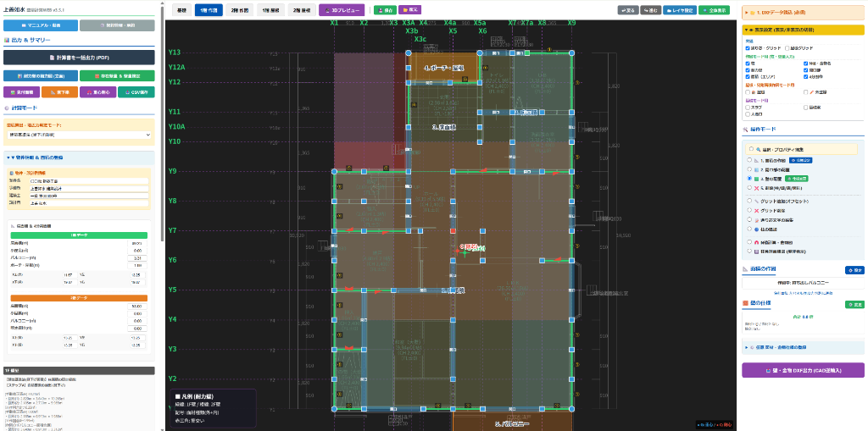Click the left panel vertical scrollbar
Screen dimensions: 868x431
tap(162, 124)
